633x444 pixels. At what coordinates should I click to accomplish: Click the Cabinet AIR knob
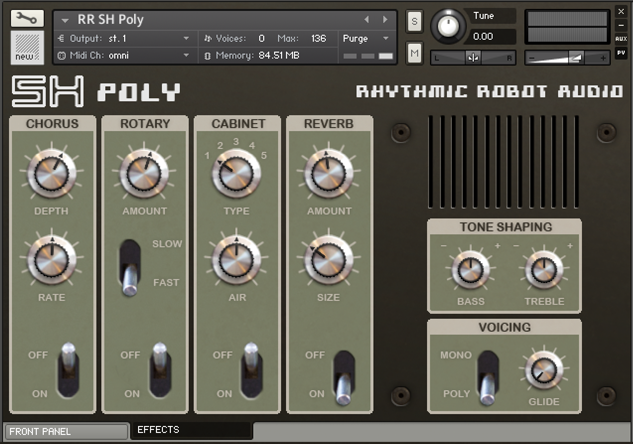[x=237, y=260]
